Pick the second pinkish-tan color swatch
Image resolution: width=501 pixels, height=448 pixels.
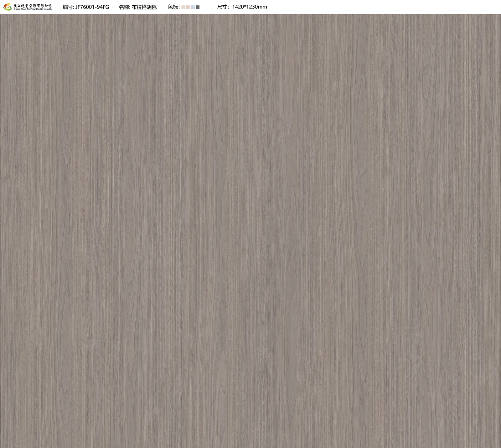pos(188,7)
